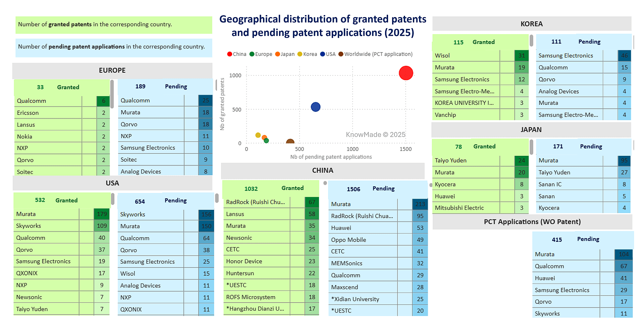Click the brown Worldwide PCT bubble in chart
Viewport: 644px width, 330px height.
click(x=290, y=142)
